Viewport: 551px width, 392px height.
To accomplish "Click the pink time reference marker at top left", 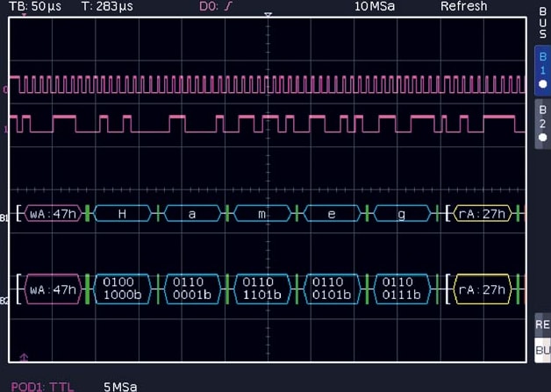I will (x=24, y=15).
